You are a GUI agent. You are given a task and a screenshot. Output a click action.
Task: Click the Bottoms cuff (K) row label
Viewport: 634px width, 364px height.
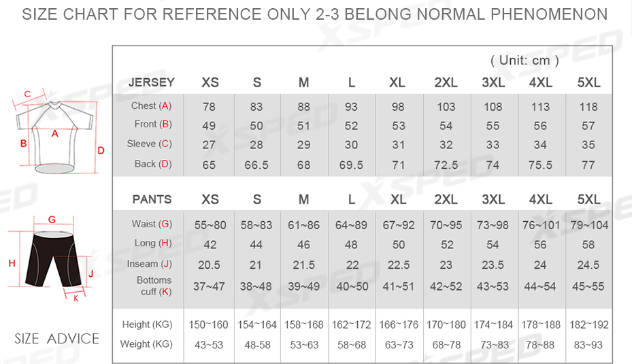point(154,286)
